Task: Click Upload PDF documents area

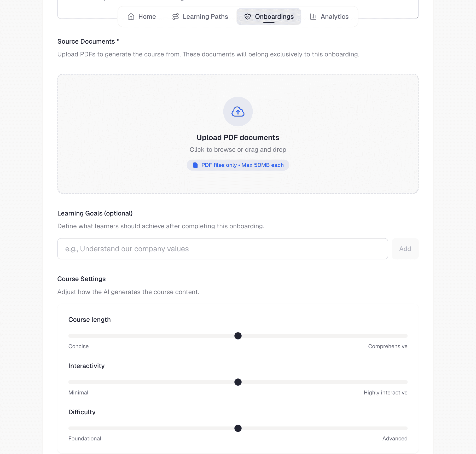Action: (x=238, y=134)
